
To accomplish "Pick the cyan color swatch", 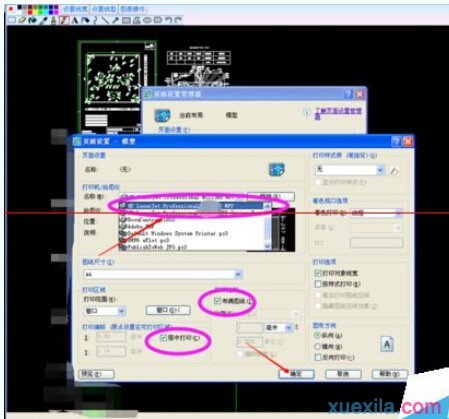I will click(45, 12).
